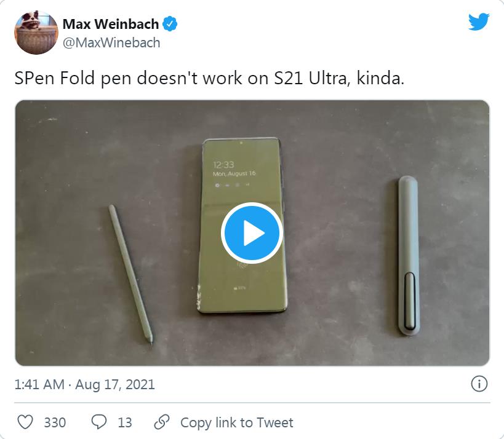The image size is (504, 439).
Task: Like the tweet with the heart icon
Action: [25, 422]
